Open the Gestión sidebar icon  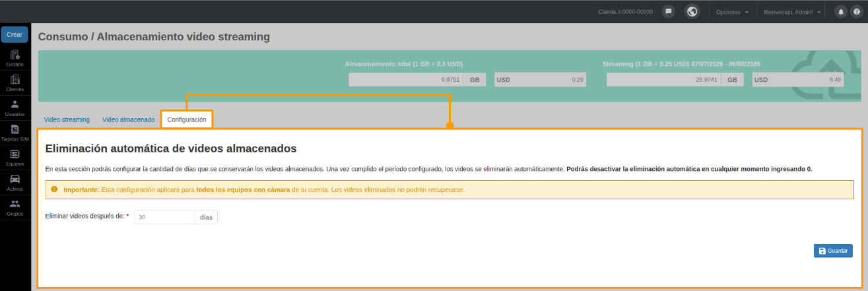15,59
